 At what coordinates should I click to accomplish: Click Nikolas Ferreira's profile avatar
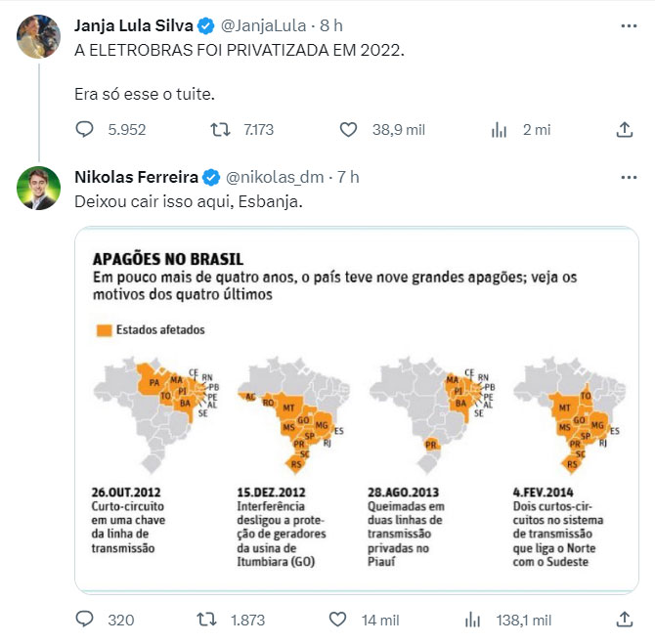(40, 189)
